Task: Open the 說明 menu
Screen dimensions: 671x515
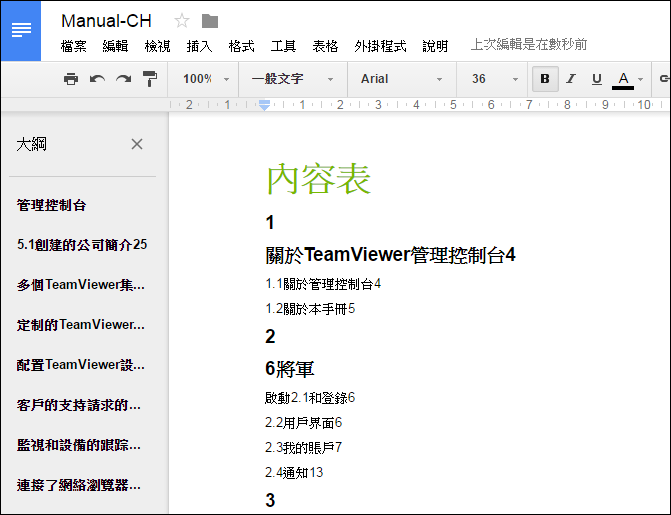Action: (435, 45)
